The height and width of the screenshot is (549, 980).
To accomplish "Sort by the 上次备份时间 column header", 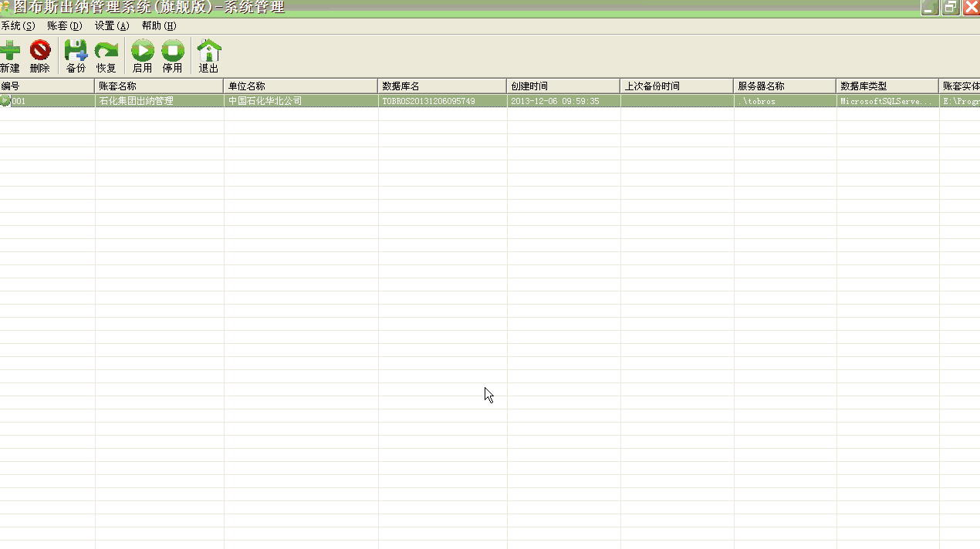I will (677, 86).
